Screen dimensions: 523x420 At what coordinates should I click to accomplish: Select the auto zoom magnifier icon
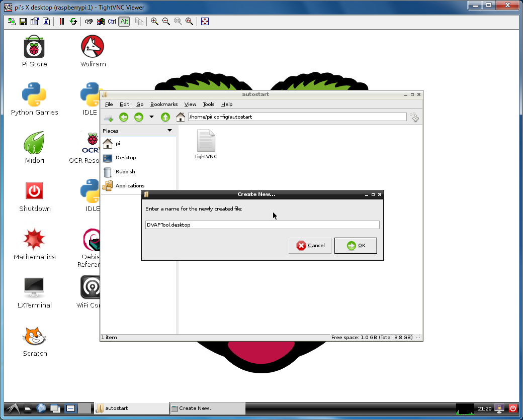pyautogui.click(x=190, y=22)
